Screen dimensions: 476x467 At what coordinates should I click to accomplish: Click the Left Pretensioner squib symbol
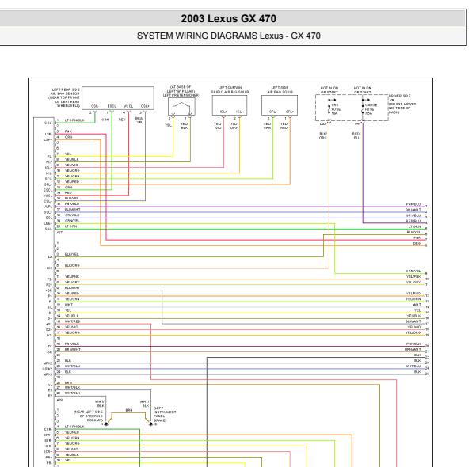pyautogui.click(x=181, y=107)
